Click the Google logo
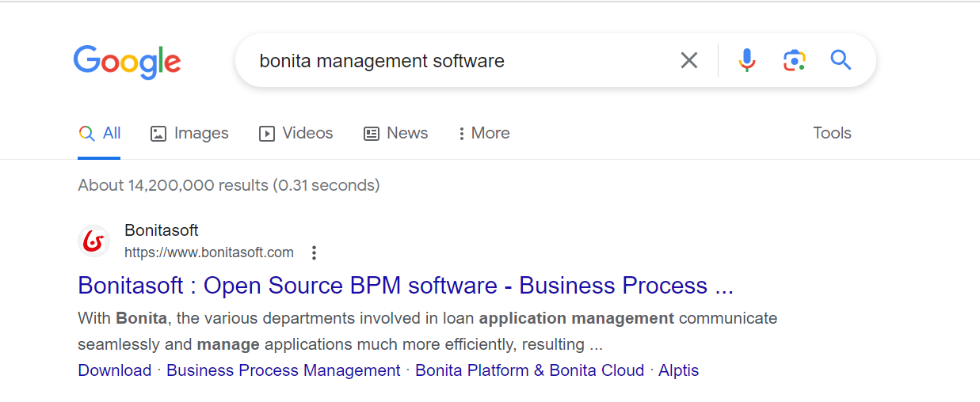Image resolution: width=980 pixels, height=402 pixels. click(128, 62)
